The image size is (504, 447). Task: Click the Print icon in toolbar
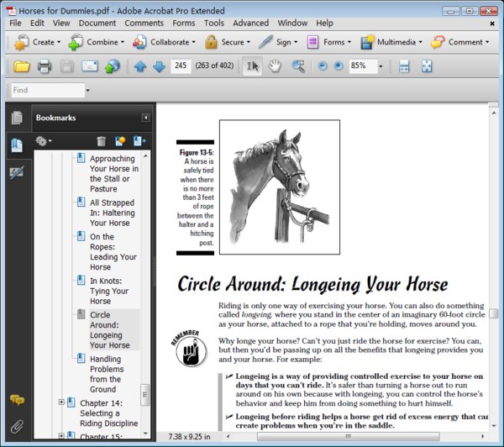click(45, 66)
